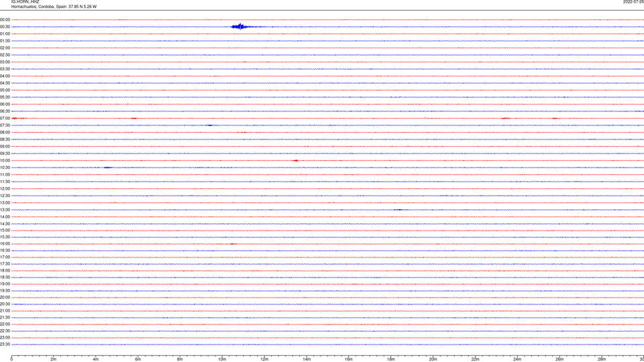Select the 23:30 trace time label

pyautogui.click(x=5, y=345)
